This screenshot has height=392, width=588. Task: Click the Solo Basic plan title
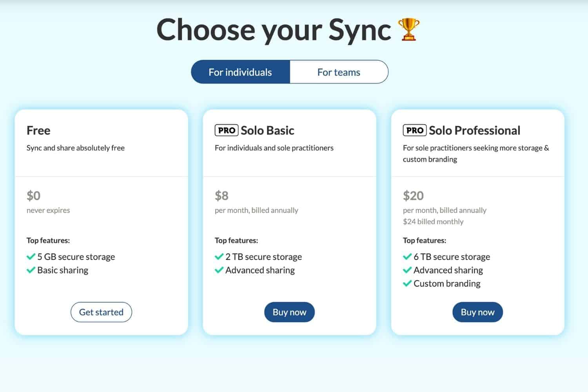click(267, 130)
